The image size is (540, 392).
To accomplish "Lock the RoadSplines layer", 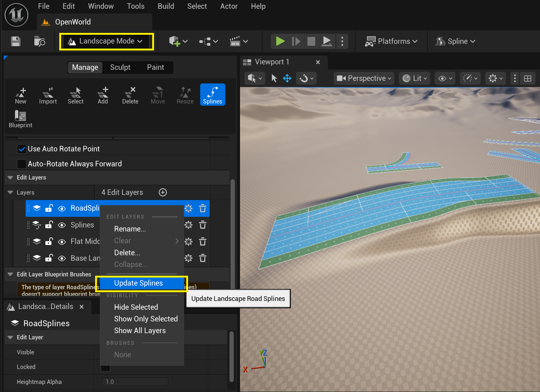I will coord(49,208).
